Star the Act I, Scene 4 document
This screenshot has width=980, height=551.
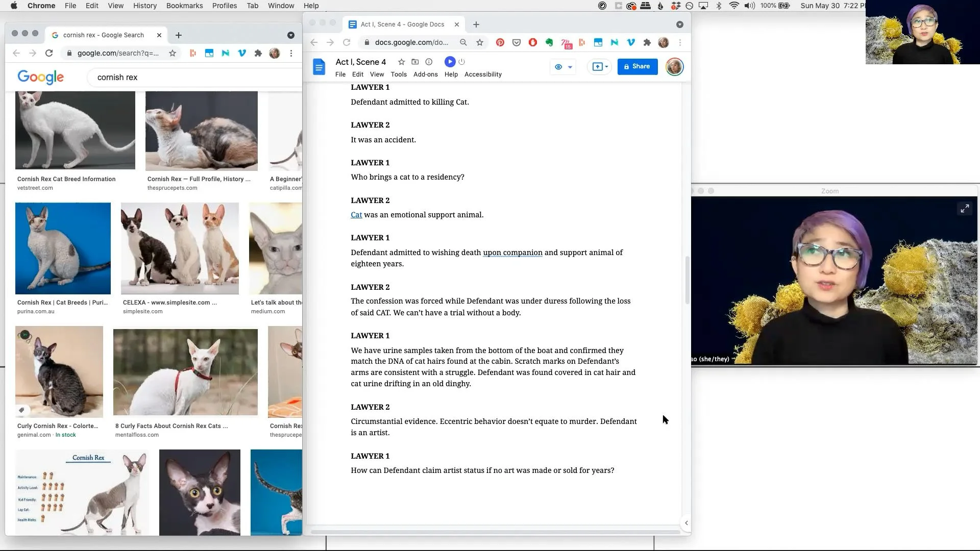(x=401, y=62)
